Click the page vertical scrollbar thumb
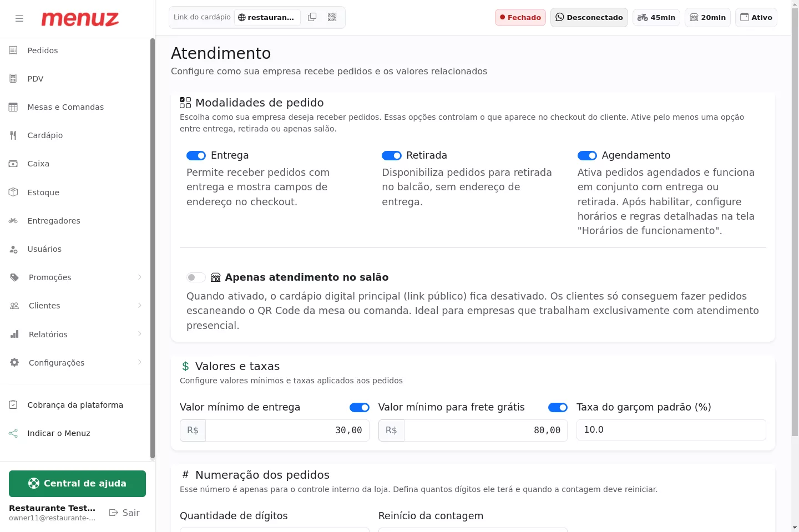The height and width of the screenshot is (532, 799). coord(795,222)
